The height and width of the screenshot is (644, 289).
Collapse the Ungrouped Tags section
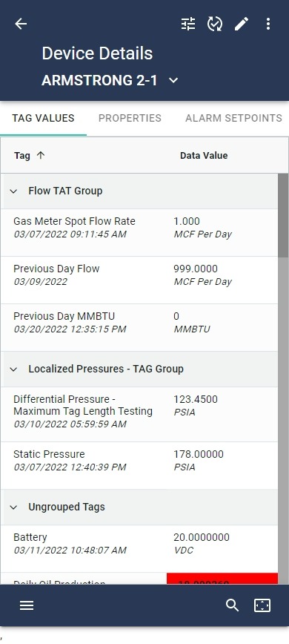(x=13, y=507)
